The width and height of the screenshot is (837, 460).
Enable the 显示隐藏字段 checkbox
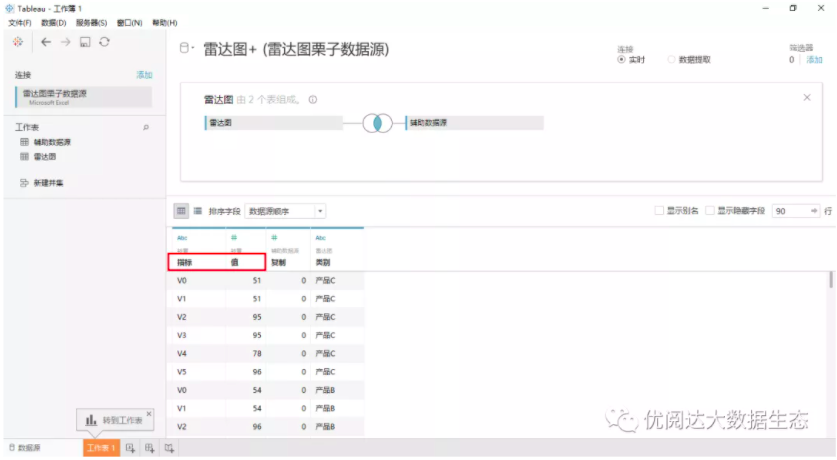pos(709,211)
